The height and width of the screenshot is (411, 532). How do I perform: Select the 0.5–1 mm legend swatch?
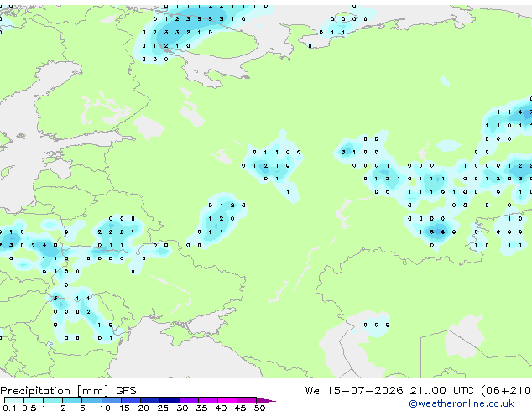click(34, 400)
